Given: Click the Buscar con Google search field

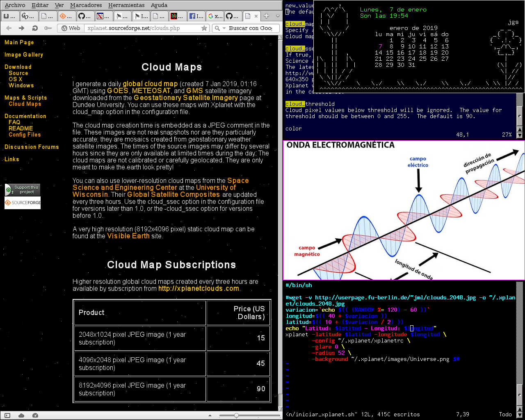Looking at the screenshot, I should (250, 28).
